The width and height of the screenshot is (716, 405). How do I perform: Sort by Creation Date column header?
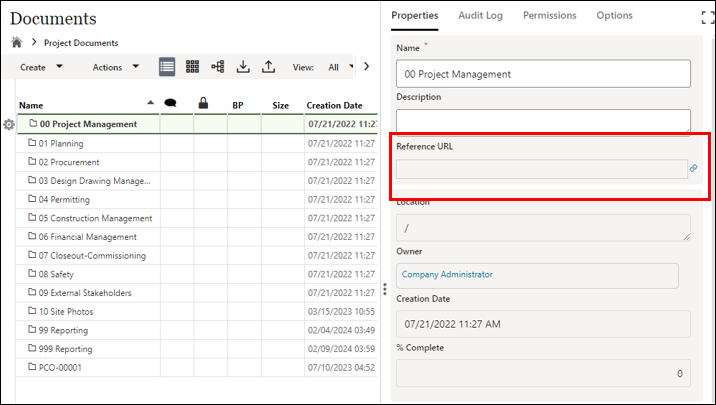click(334, 105)
